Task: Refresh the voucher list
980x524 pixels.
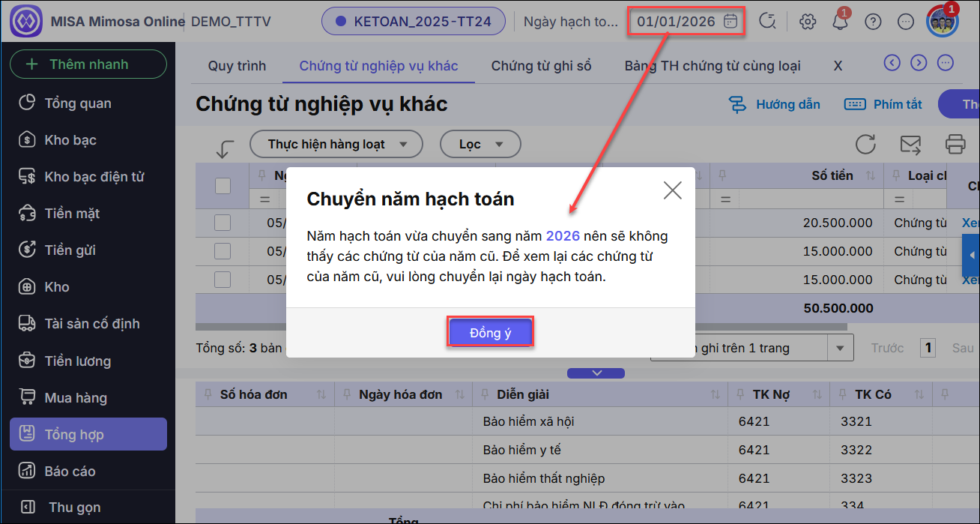Action: [x=865, y=144]
